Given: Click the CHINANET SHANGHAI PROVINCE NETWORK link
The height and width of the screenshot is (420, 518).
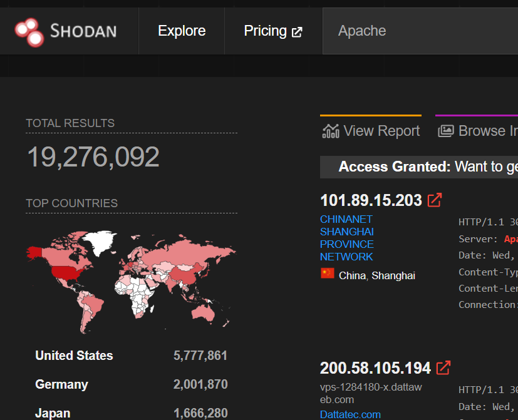Looking at the screenshot, I should (x=346, y=238).
